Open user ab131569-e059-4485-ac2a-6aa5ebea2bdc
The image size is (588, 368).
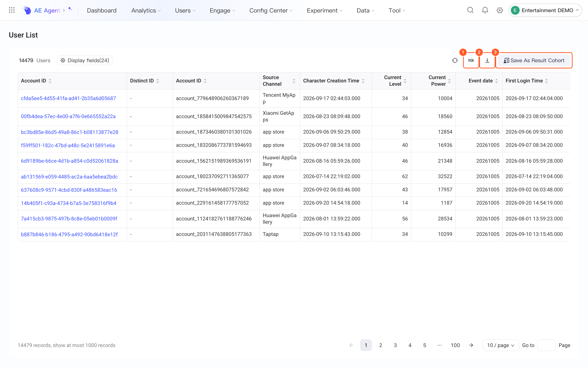click(x=69, y=177)
